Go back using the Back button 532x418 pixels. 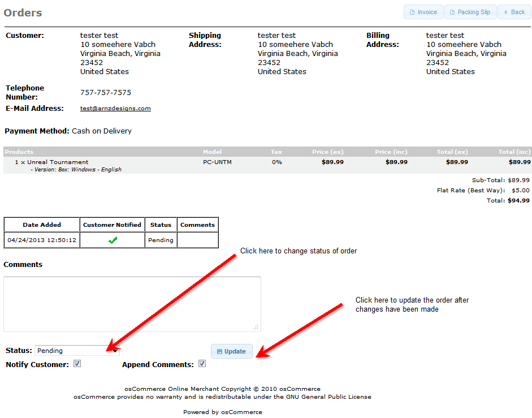tap(514, 12)
